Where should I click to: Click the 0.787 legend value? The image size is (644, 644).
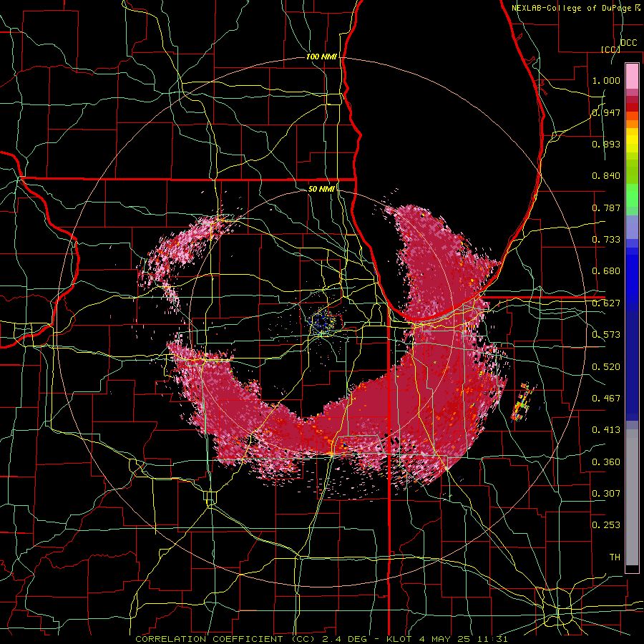pos(606,208)
